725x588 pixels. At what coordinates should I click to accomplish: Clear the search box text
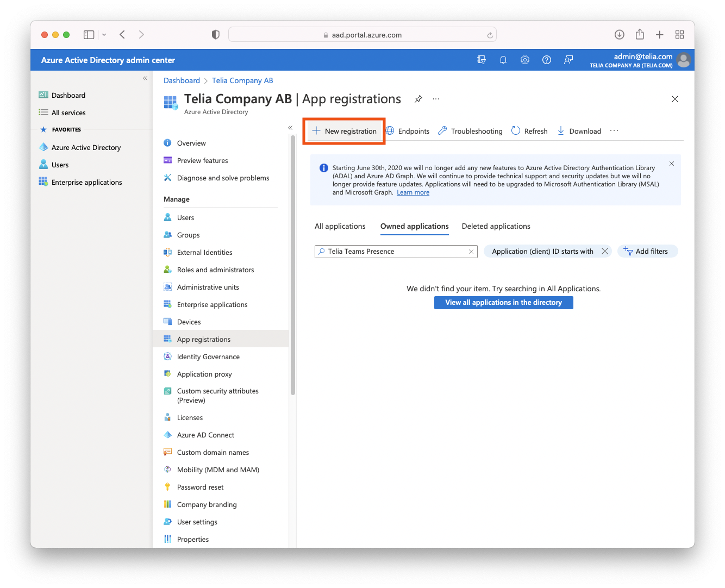pos(471,252)
